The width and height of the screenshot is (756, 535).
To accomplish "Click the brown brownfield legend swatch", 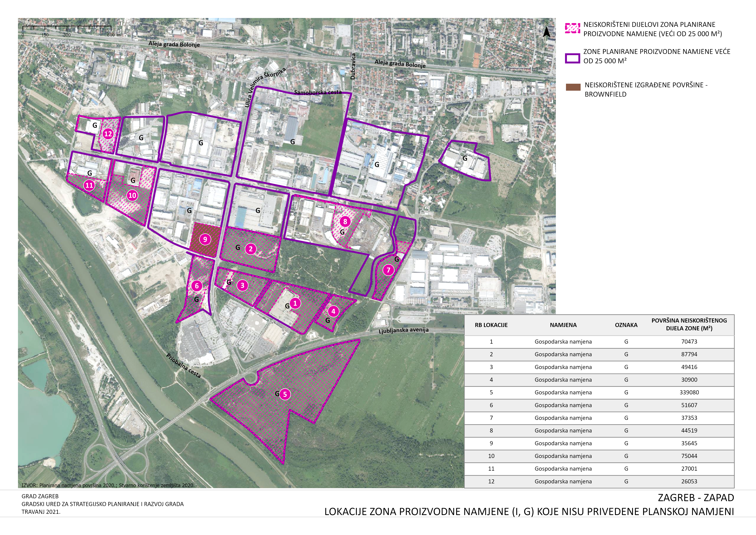I will [x=573, y=87].
